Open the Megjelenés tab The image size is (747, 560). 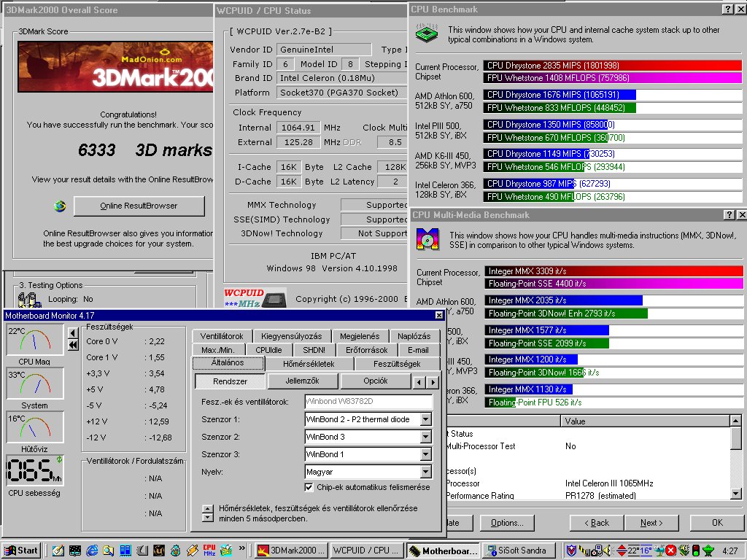click(x=360, y=336)
